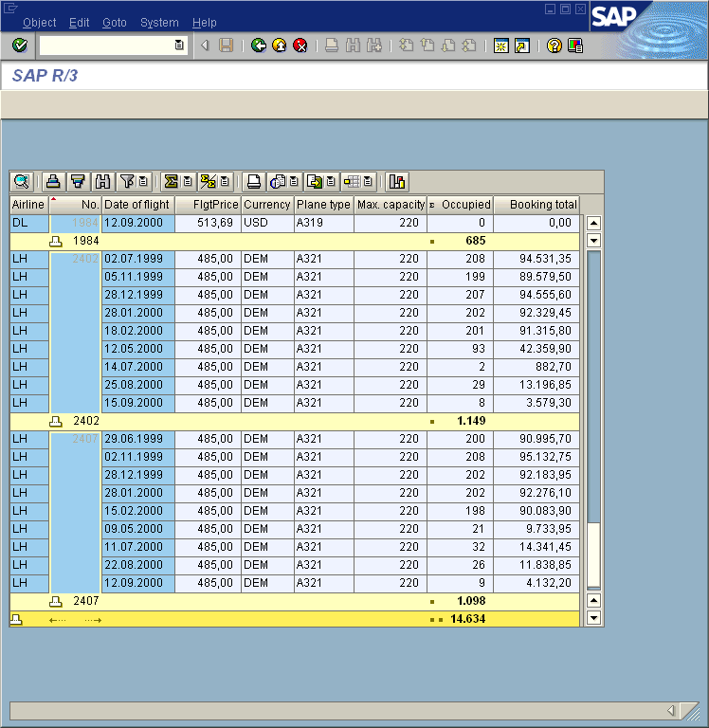Click the grid Print icon

click(254, 182)
